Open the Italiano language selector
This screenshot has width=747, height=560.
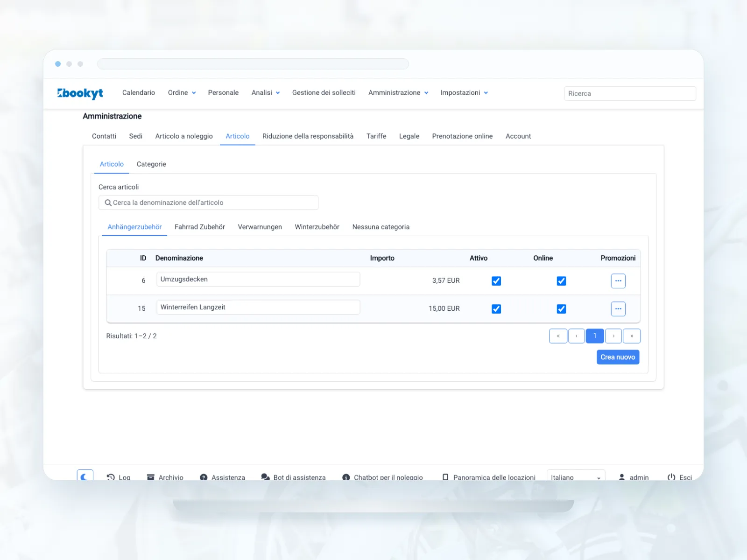pyautogui.click(x=576, y=476)
